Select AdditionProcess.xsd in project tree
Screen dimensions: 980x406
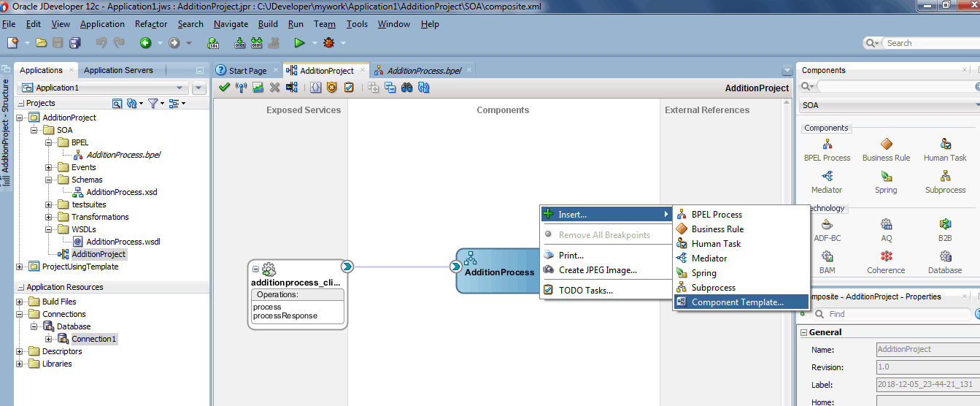122,192
